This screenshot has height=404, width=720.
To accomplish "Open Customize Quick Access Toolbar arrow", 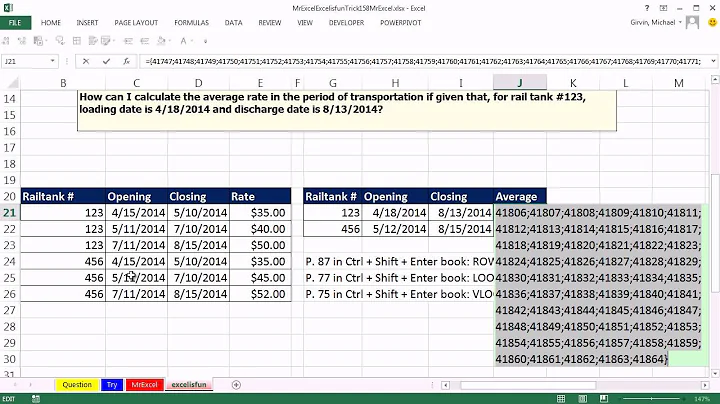I will point(205,41).
